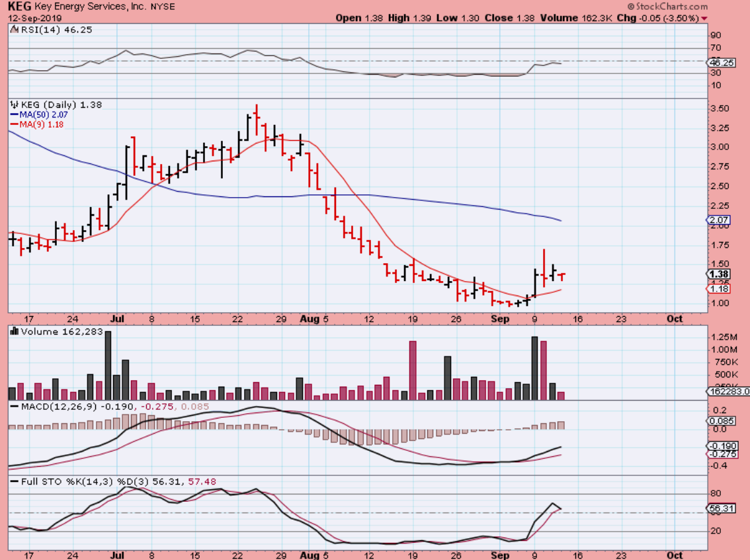Click the StockCharts.com copyright text

click(667, 6)
